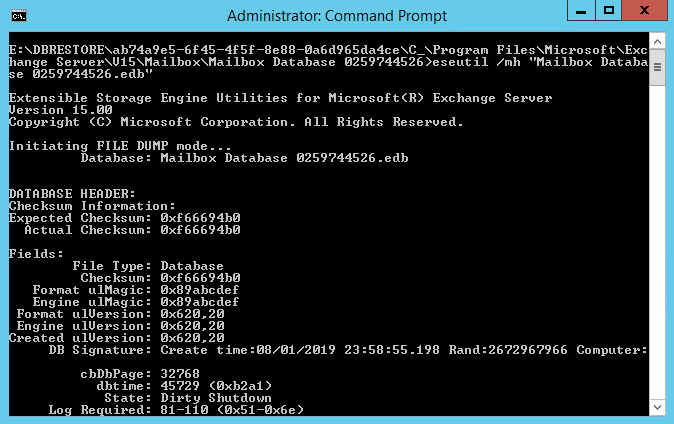This screenshot has height=424, width=674.
Task: Click the 'Log Required: 81-110' line
Action: pos(176,410)
